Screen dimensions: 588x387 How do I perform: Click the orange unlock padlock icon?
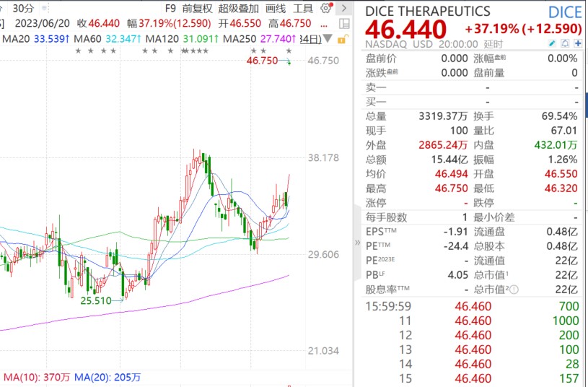(x=343, y=39)
